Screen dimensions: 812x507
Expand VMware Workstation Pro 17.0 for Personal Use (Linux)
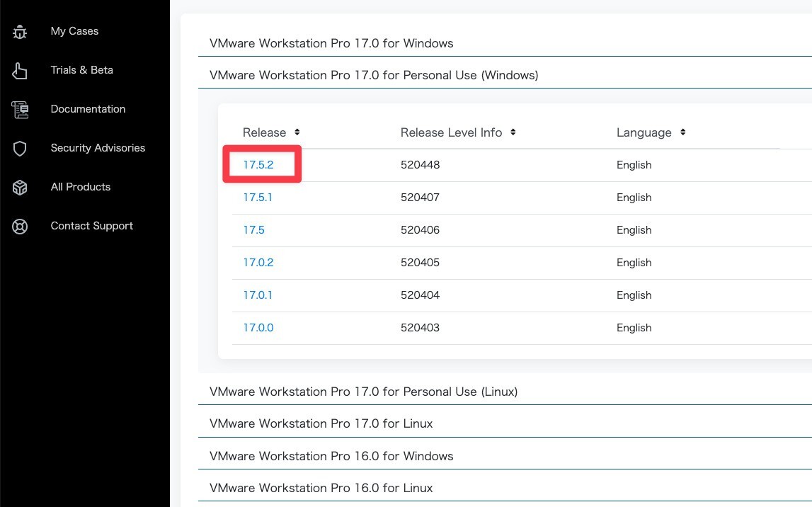coord(363,392)
